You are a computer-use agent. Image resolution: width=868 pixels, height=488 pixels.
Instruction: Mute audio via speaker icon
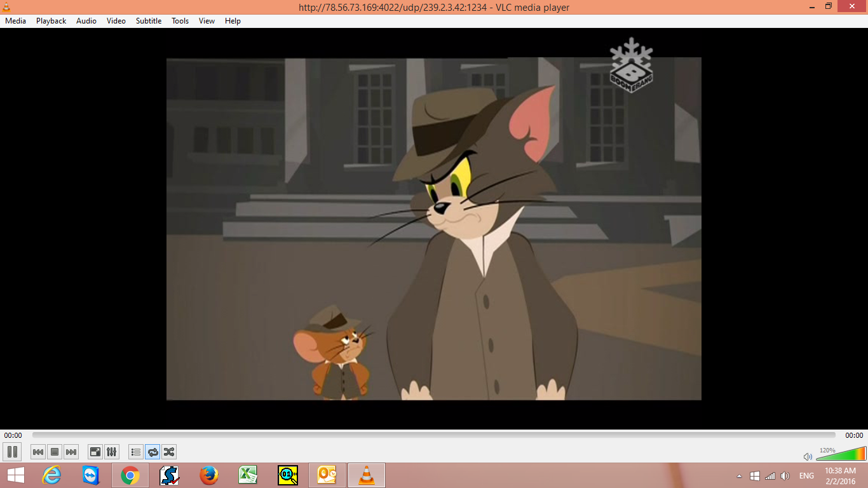coord(808,456)
